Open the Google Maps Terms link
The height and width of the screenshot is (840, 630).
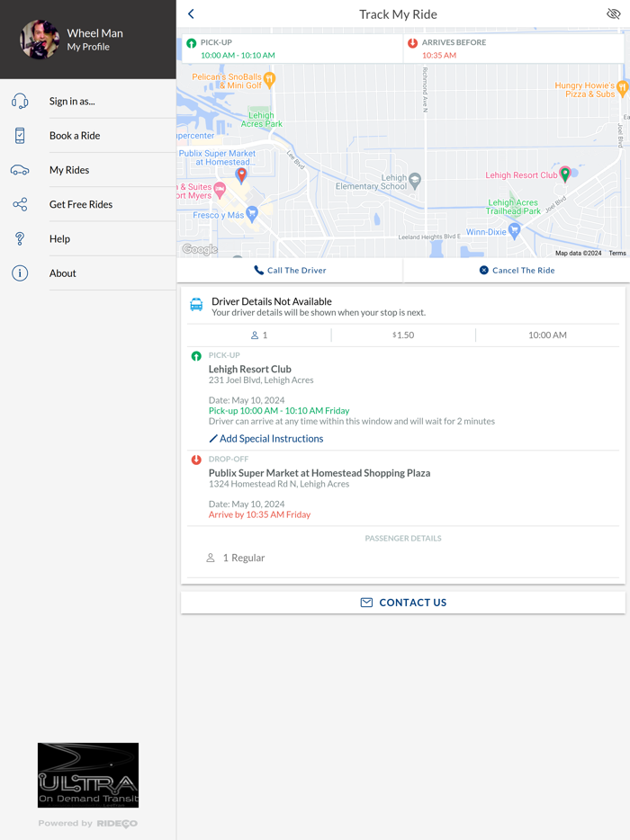(617, 254)
